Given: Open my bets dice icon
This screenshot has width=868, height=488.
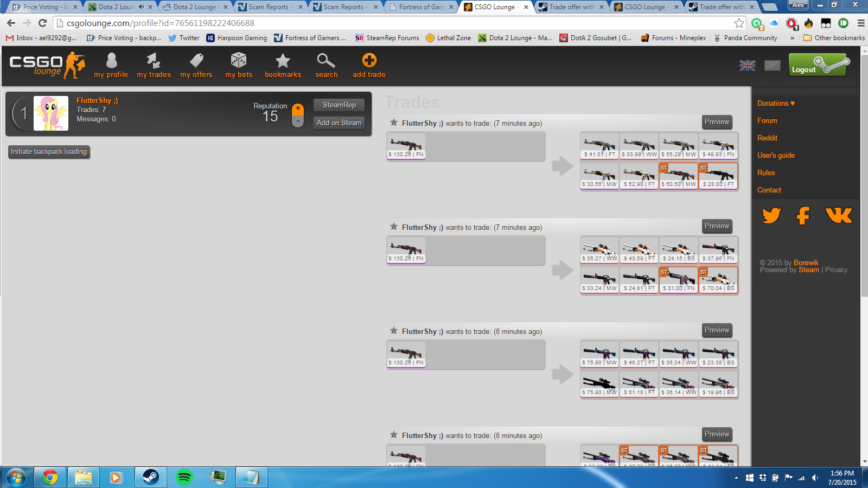Looking at the screenshot, I should (x=239, y=61).
